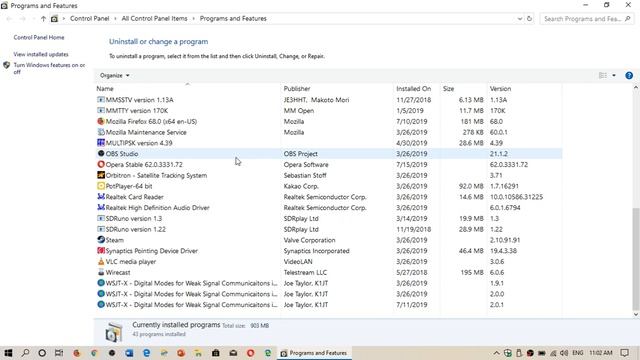Select the Realtek Card Reader icon
This screenshot has height=360, width=640.
(101, 197)
